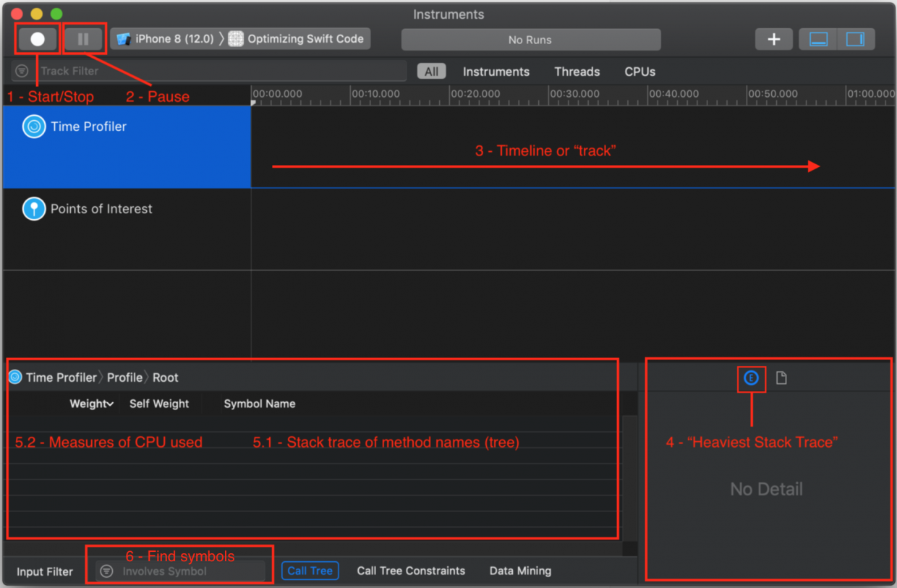The height and width of the screenshot is (588, 897).
Task: Switch to the Threads track filter
Action: pos(577,72)
